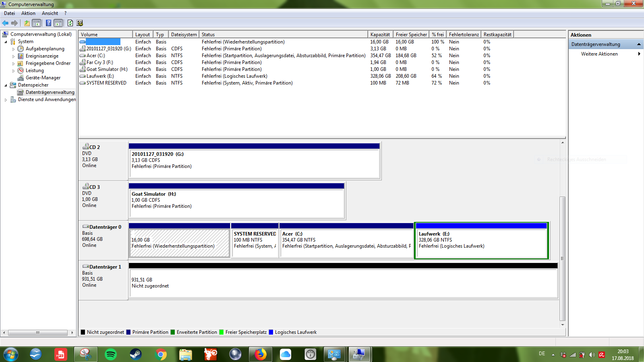Expand the Aufgabenplanung tree node
Image resolution: width=644 pixels, height=362 pixels.
[13, 49]
